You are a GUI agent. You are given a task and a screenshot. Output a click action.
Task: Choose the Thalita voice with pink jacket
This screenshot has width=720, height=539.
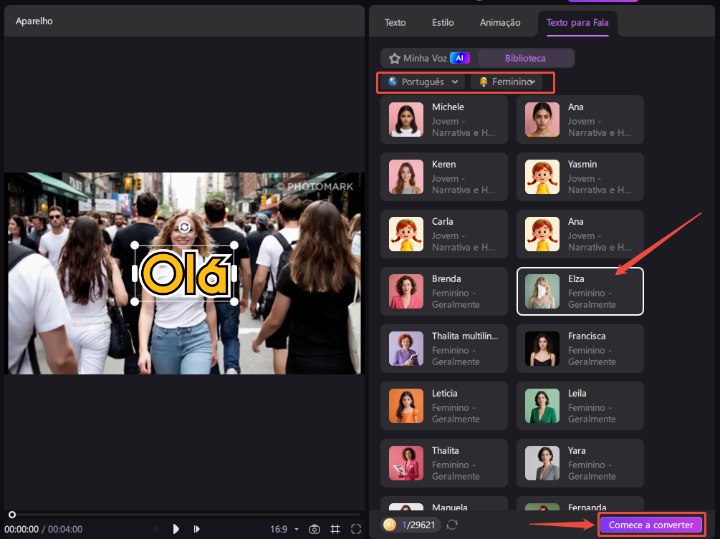point(444,463)
